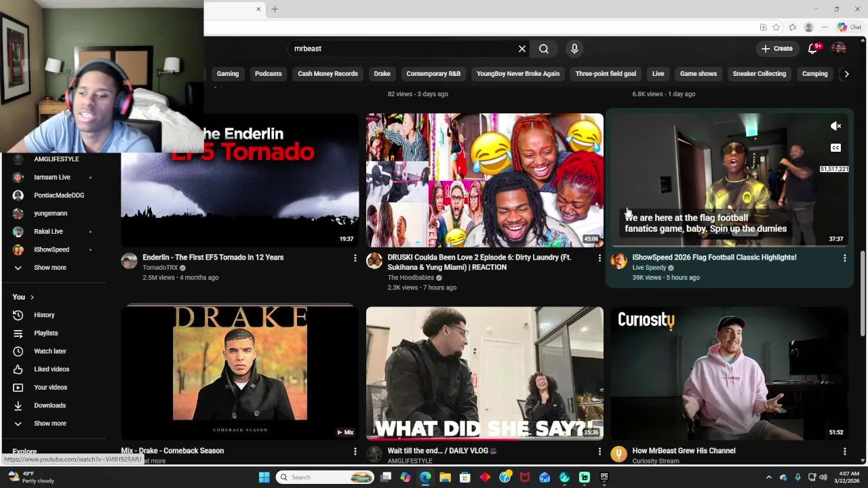Open more options for Wait till the end vlog
Viewport: 868px width, 488px height.
point(599,451)
